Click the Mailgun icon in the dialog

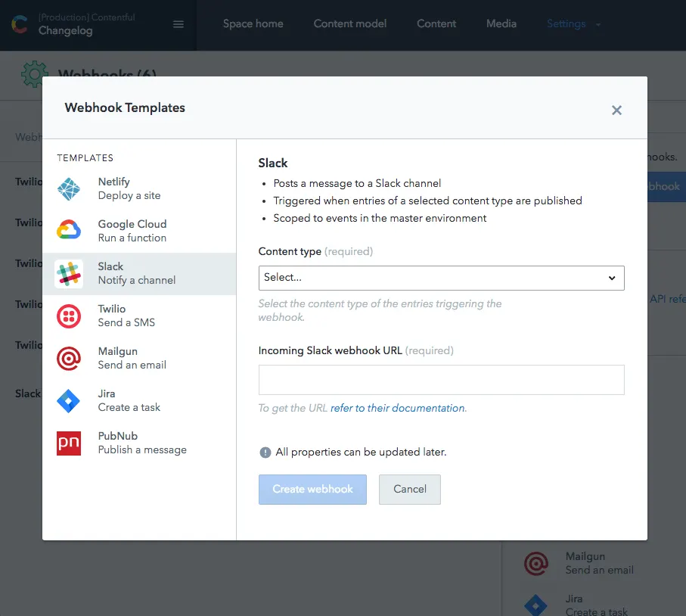[69, 359]
